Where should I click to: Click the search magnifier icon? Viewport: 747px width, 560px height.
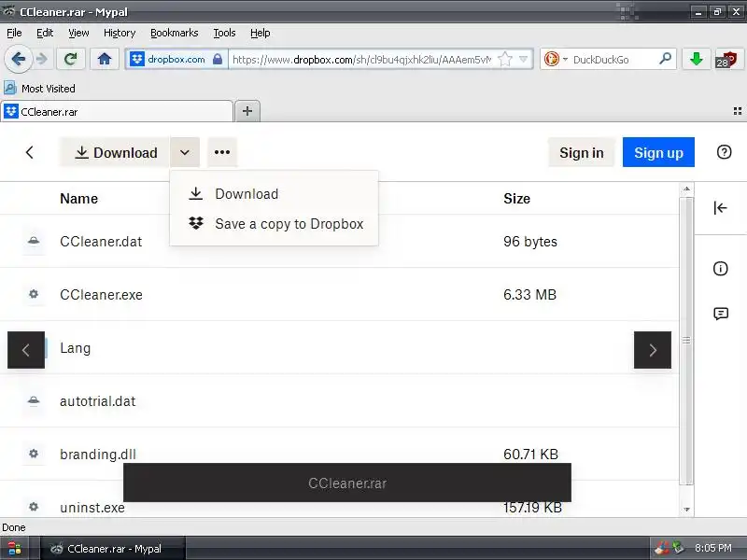click(x=665, y=59)
